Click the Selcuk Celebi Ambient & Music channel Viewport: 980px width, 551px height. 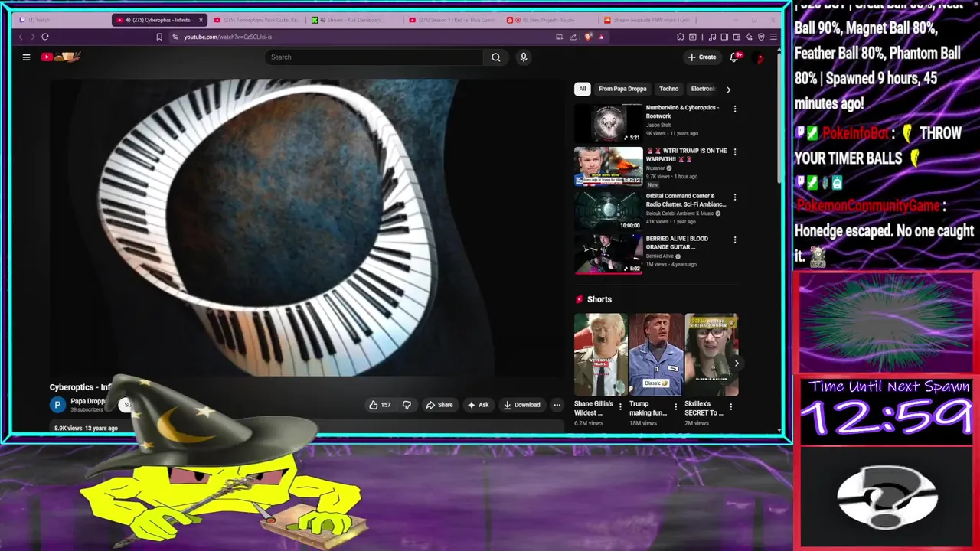click(680, 214)
